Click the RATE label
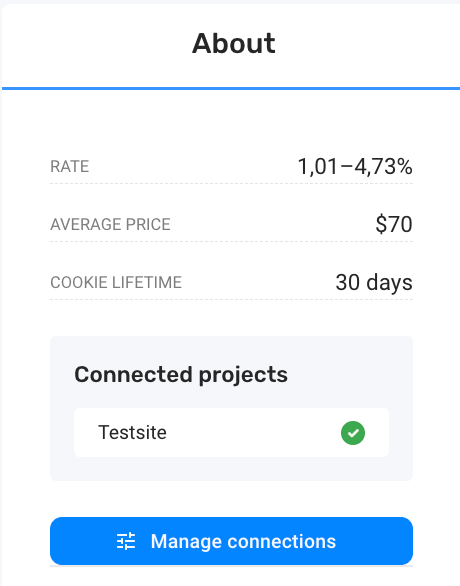Screen dimensions: 460x586 tap(70, 166)
